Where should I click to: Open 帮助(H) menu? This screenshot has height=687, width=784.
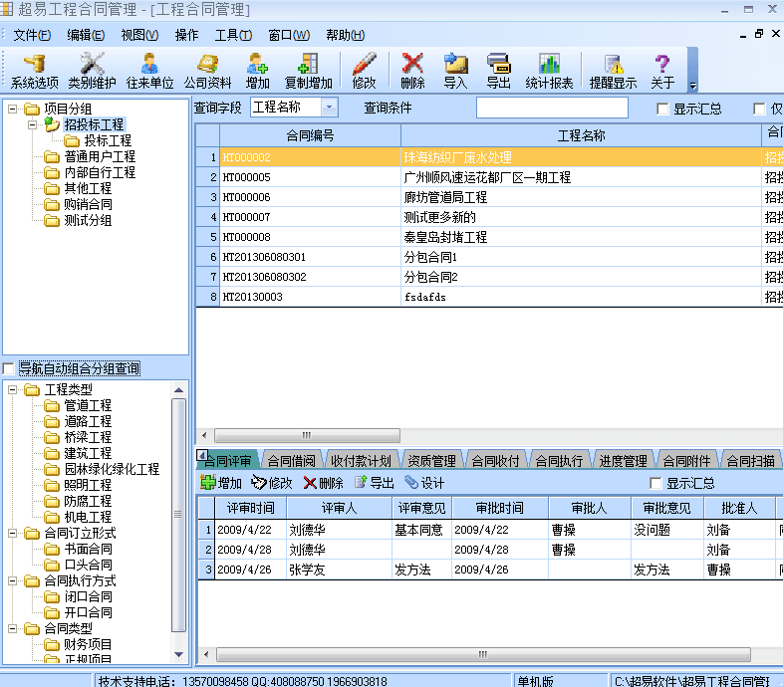[x=345, y=35]
